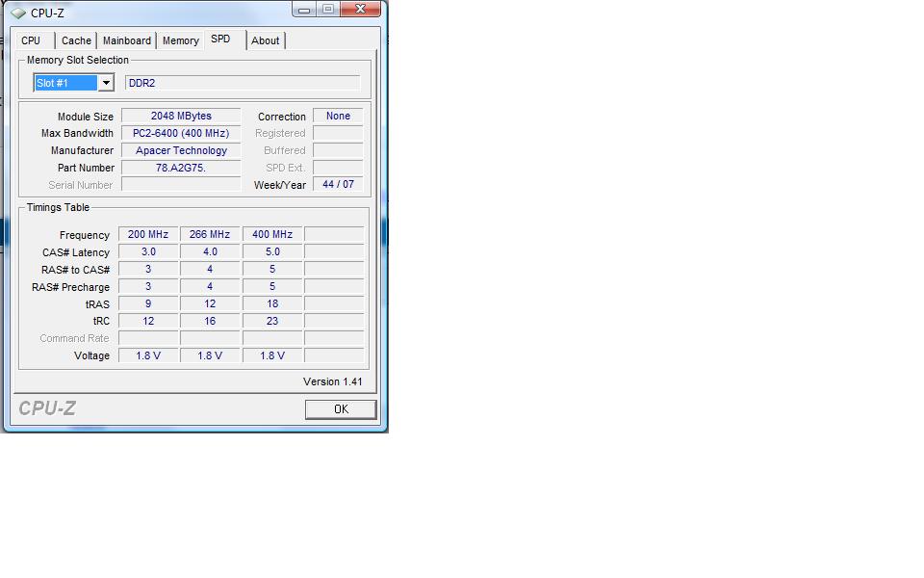
Task: Minimize the CPU-Z window
Action: (304, 10)
